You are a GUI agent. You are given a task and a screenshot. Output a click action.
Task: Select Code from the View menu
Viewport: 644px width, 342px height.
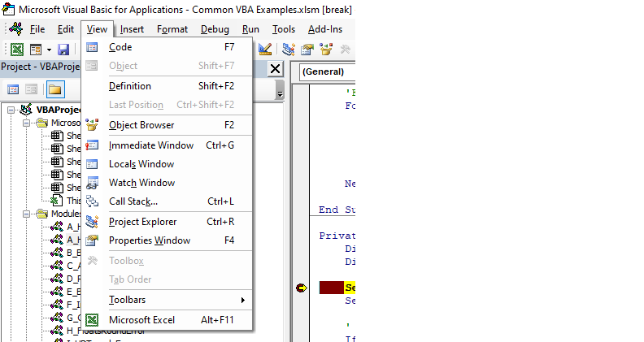coord(167,47)
